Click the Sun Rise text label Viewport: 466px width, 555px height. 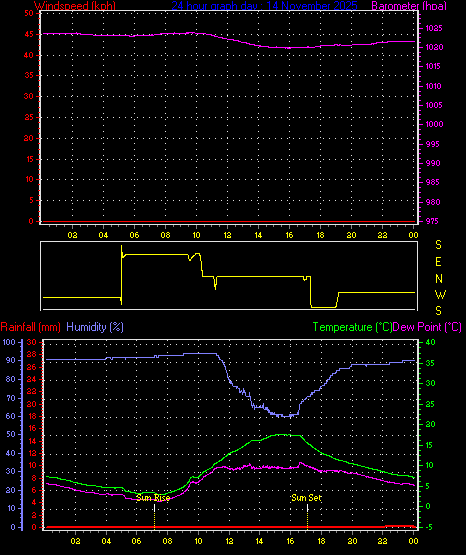coord(153,498)
